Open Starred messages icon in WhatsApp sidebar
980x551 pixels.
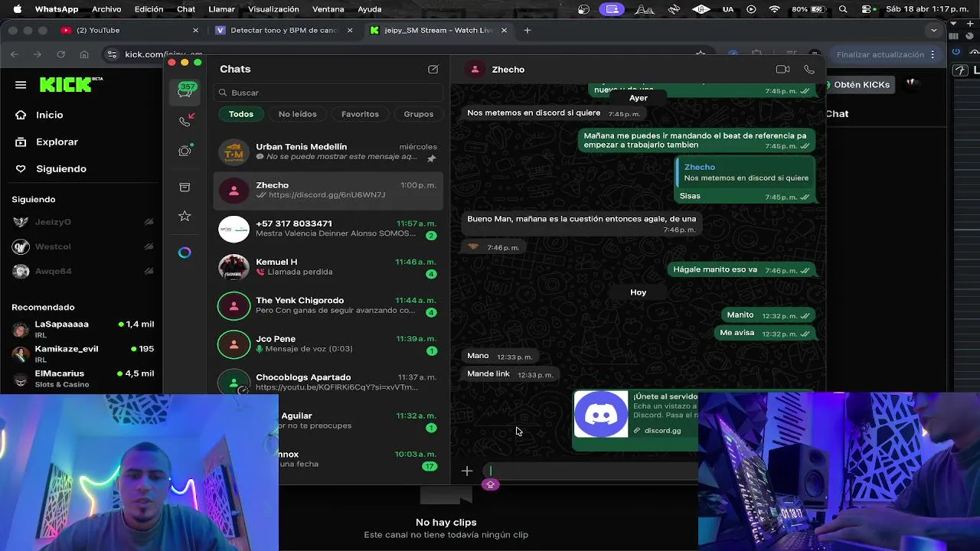pyautogui.click(x=185, y=217)
